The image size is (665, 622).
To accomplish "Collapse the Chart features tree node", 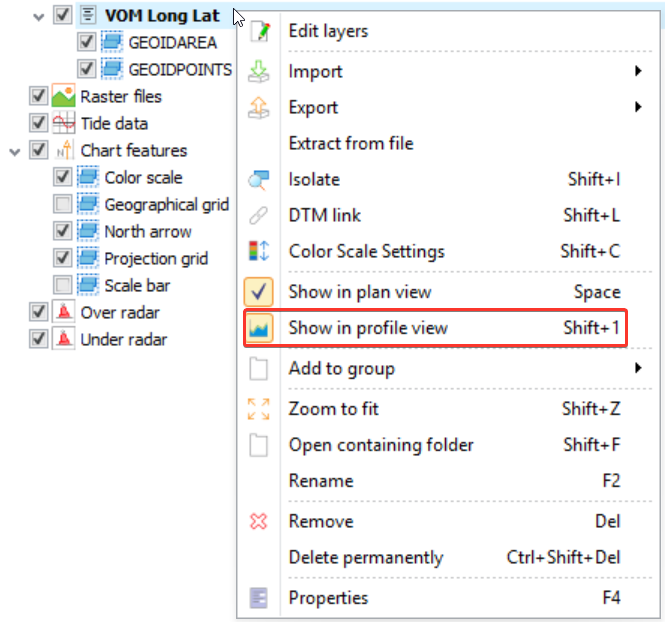I will 14,151.
